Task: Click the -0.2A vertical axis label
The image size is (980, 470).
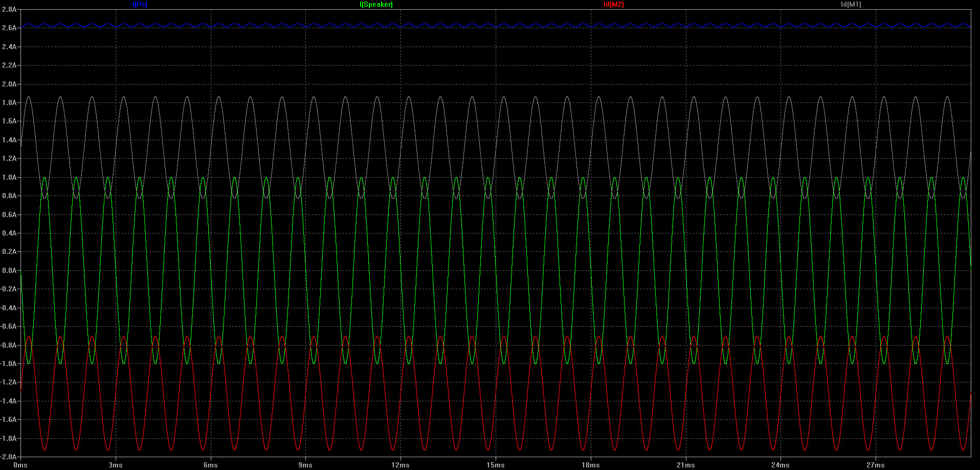Action: pos(9,289)
